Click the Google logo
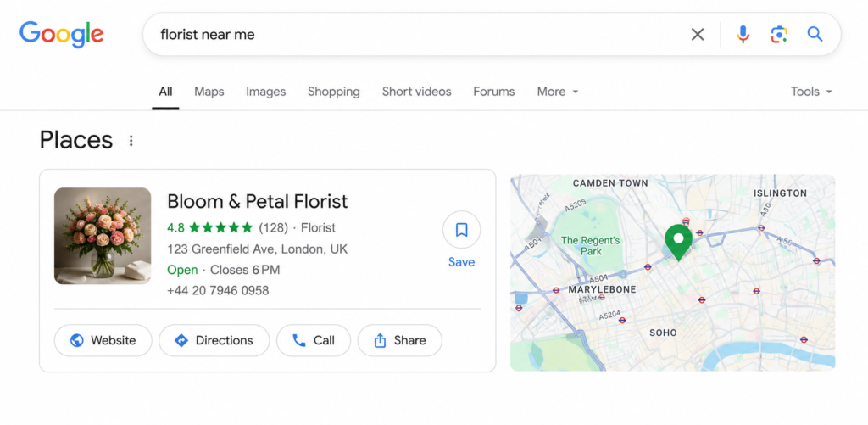The image size is (868, 425). (x=61, y=34)
